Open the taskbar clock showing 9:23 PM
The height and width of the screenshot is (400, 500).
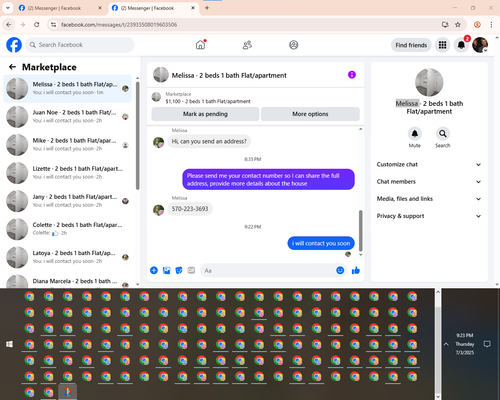[x=465, y=344]
